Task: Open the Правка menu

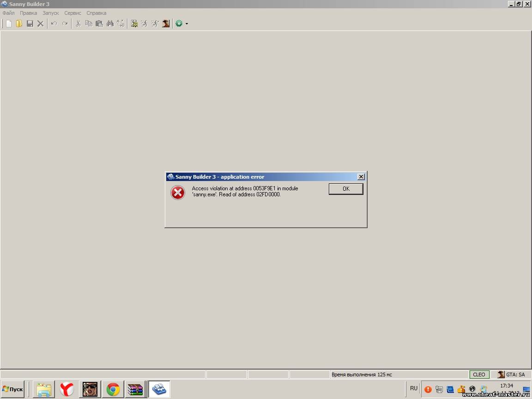Action: [x=29, y=13]
